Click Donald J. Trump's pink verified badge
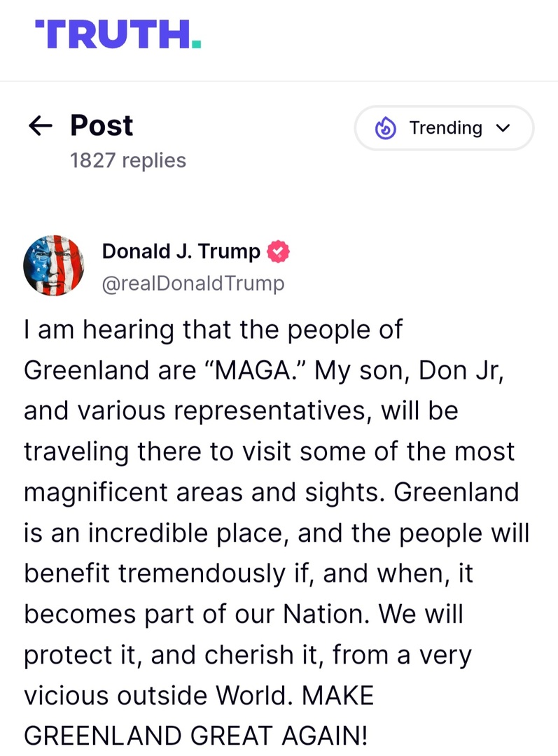This screenshot has height=756, width=558. point(278,251)
